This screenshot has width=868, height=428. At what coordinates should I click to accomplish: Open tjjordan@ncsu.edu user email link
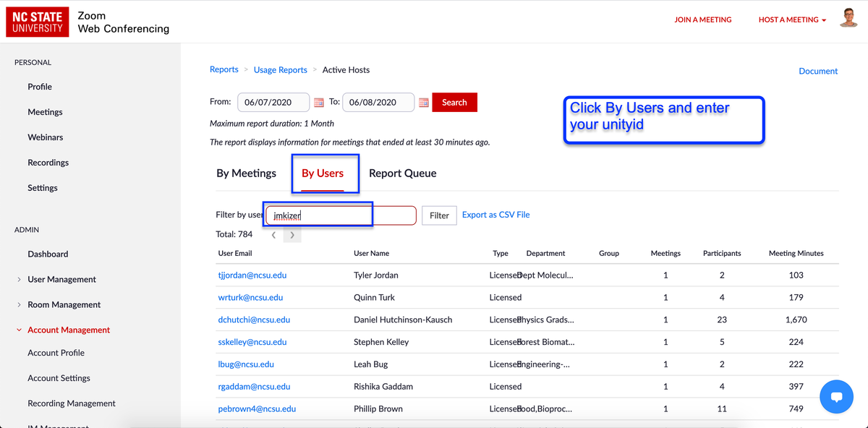tap(252, 275)
